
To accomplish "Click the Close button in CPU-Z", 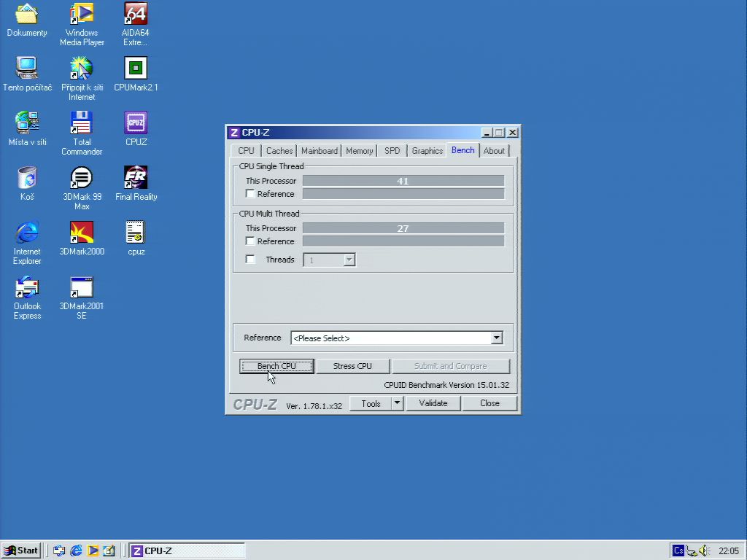I will 489,403.
